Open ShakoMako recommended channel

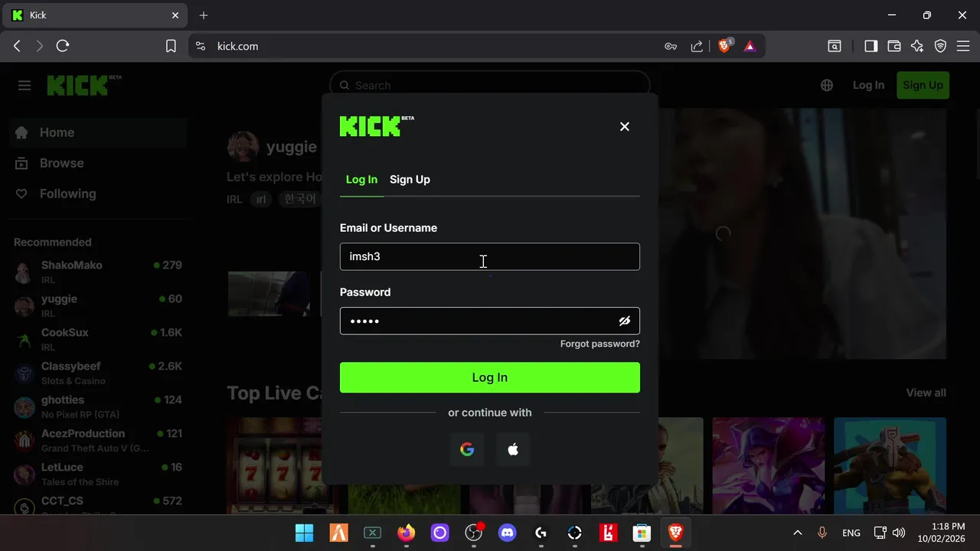pyautogui.click(x=98, y=272)
